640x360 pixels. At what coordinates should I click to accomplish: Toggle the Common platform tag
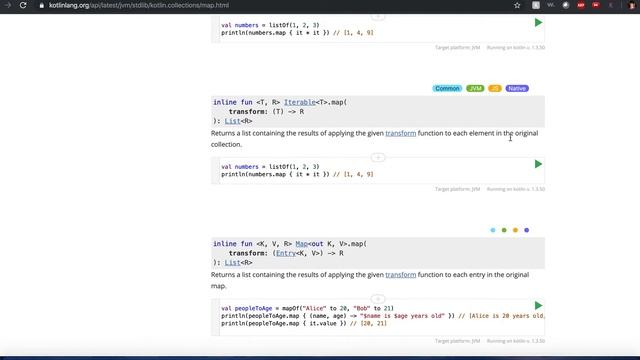click(x=447, y=88)
